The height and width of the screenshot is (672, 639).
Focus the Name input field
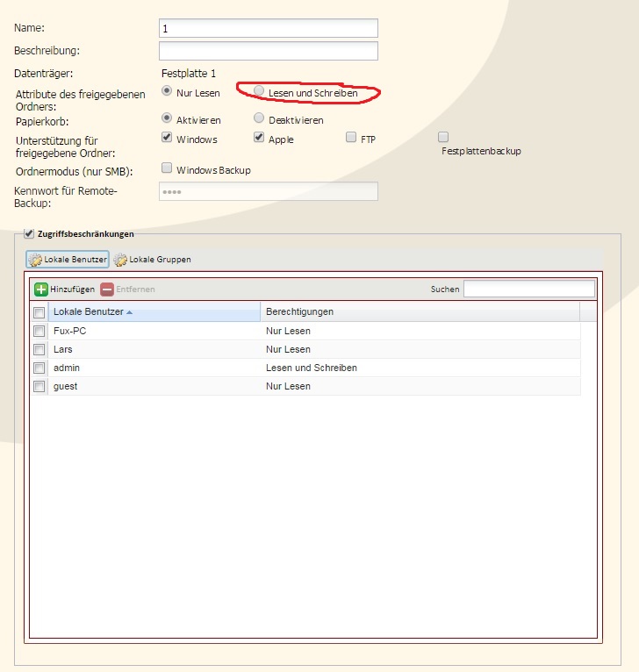[269, 28]
